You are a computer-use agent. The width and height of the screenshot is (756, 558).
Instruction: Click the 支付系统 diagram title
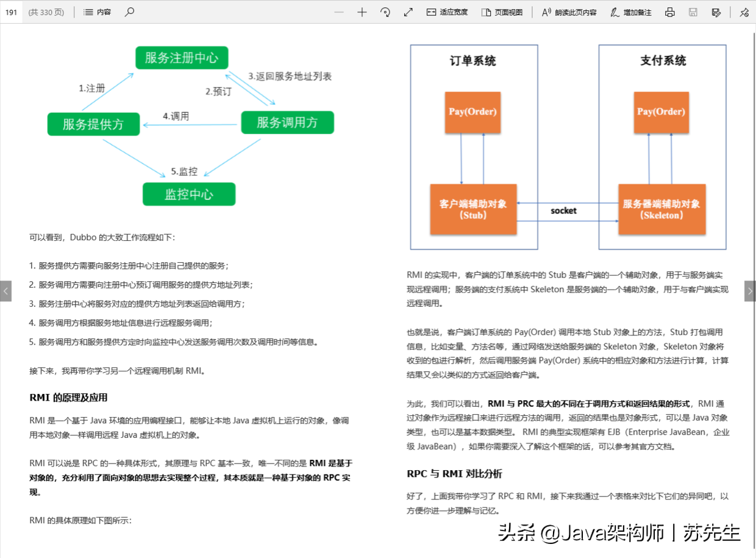pos(663,61)
